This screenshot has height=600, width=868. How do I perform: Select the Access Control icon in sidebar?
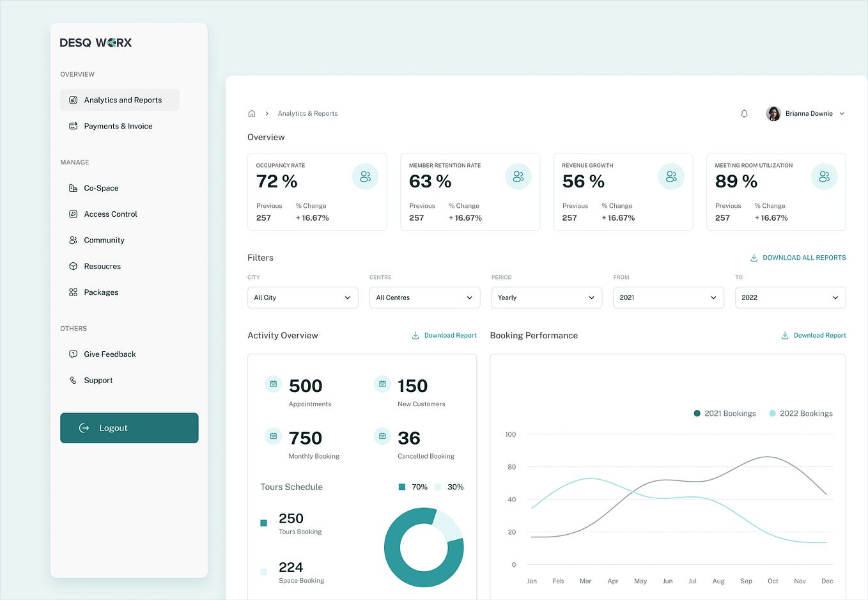coord(73,214)
